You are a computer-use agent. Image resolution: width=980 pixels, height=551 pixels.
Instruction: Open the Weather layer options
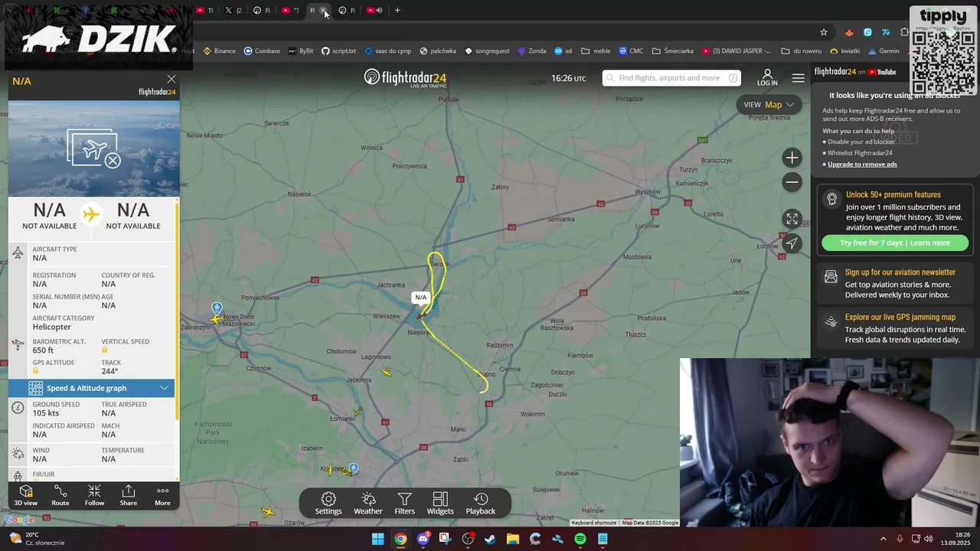368,504
